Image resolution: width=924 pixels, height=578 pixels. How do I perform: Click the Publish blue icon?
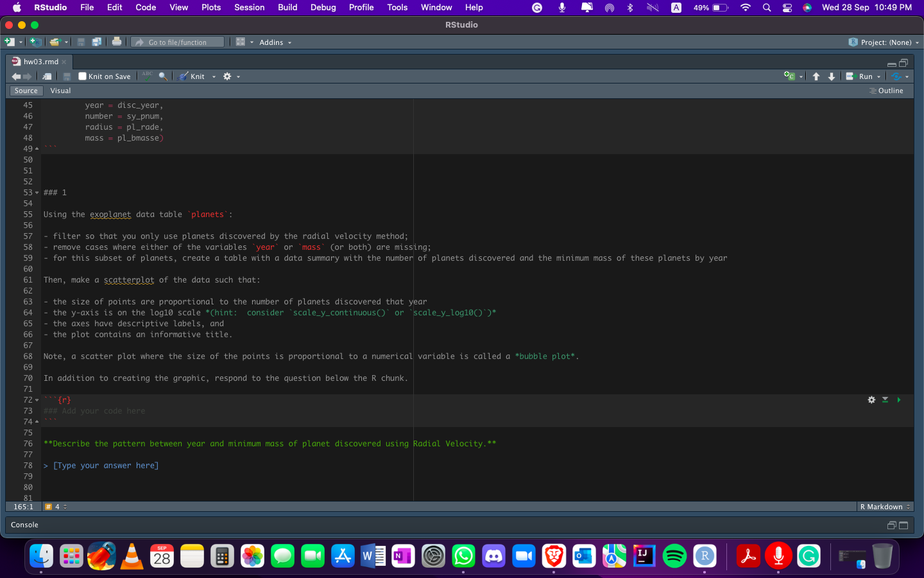(896, 76)
